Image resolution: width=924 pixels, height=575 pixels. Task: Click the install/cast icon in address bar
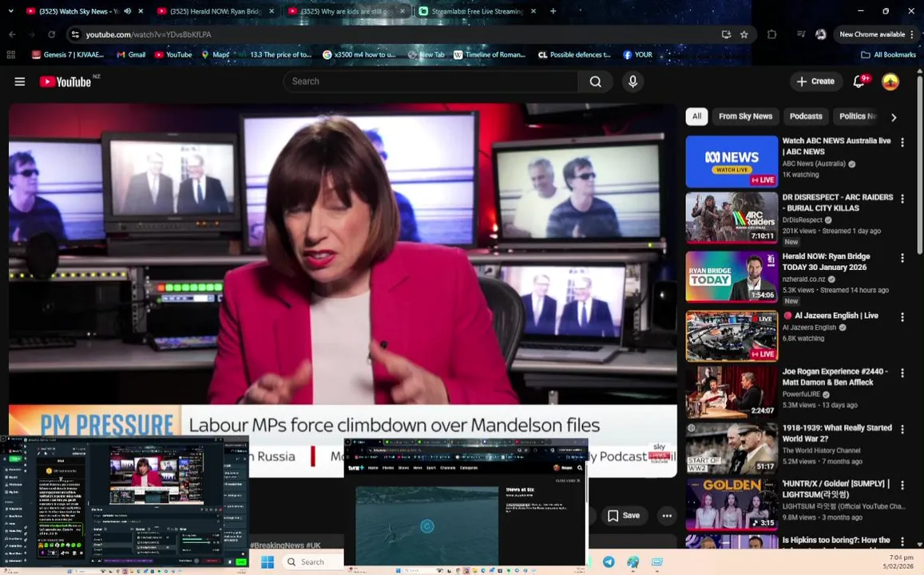tap(726, 34)
